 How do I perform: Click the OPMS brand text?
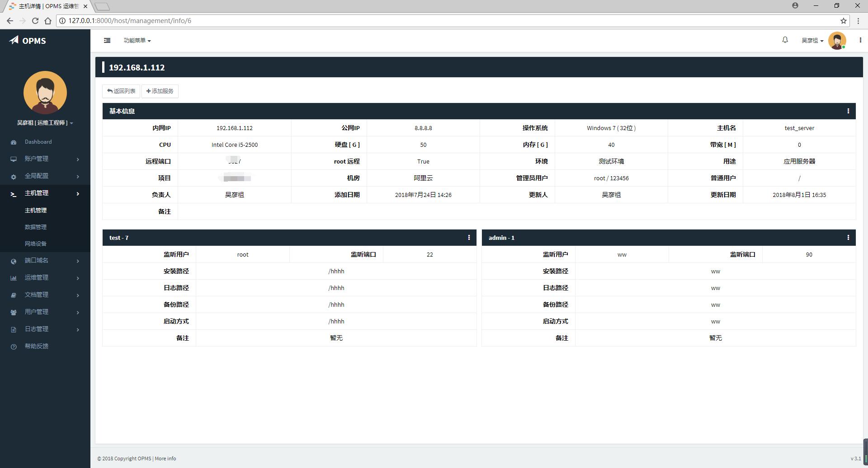click(34, 41)
